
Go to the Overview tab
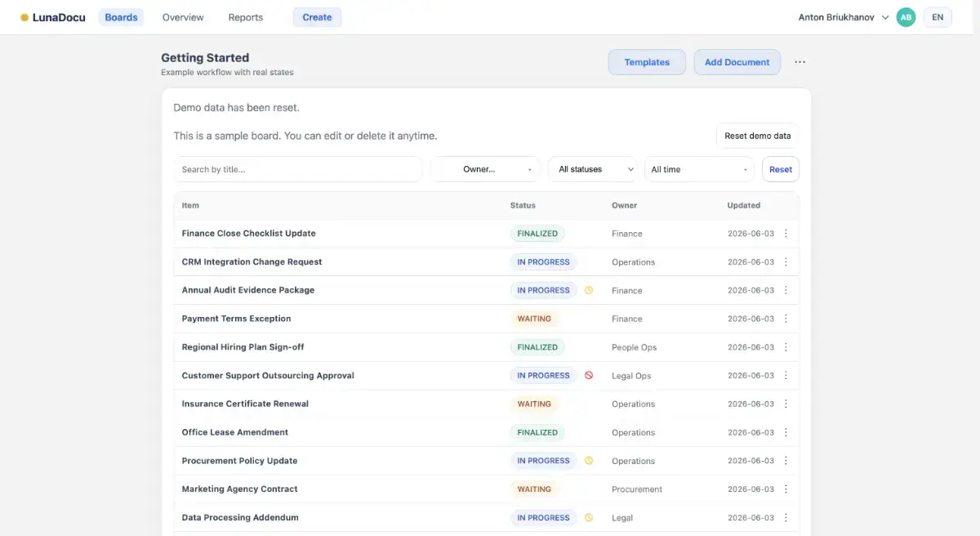pos(183,17)
